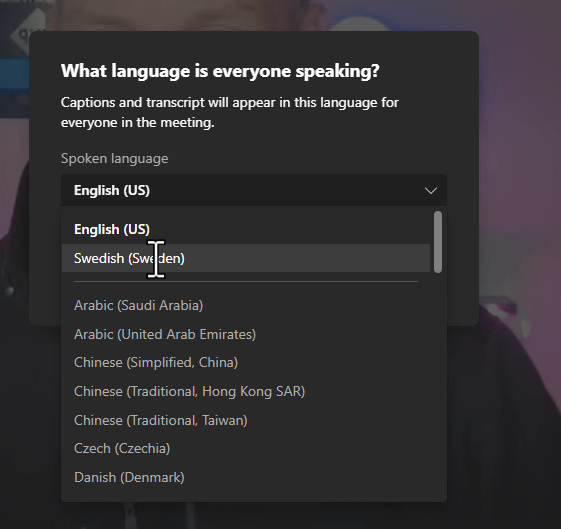Image resolution: width=561 pixels, height=529 pixels.
Task: Choose Chinese (Simplified, China)
Action: tap(246, 363)
